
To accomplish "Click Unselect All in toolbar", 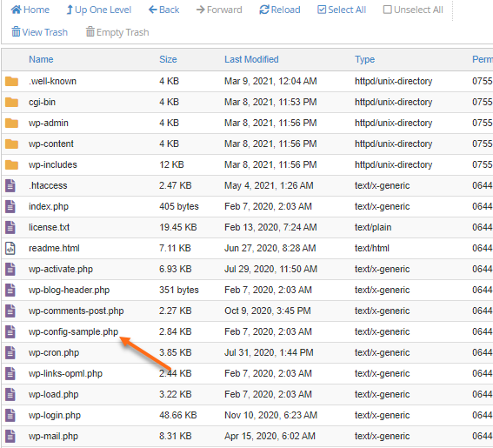I will [413, 10].
